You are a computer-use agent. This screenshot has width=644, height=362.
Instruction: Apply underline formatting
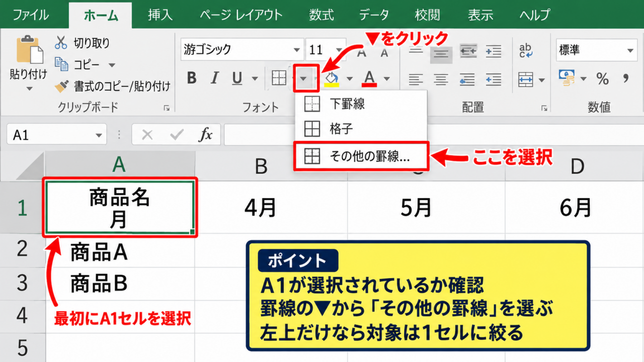[237, 78]
